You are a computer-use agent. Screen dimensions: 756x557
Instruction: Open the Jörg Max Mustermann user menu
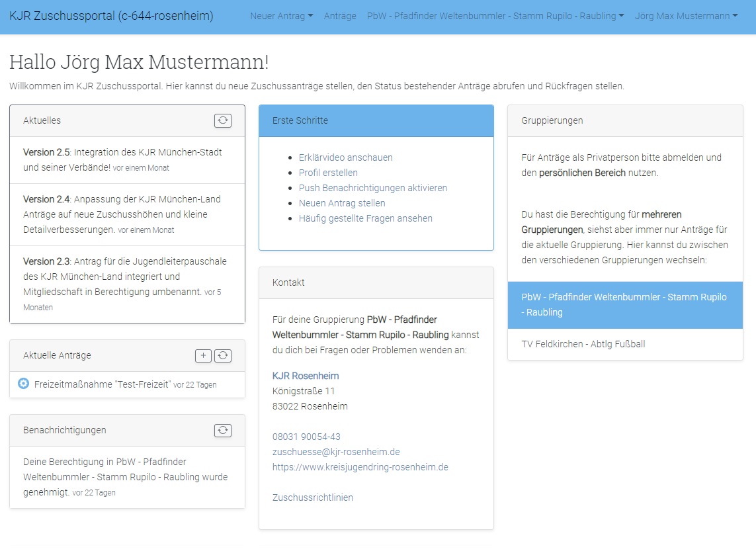coord(686,16)
